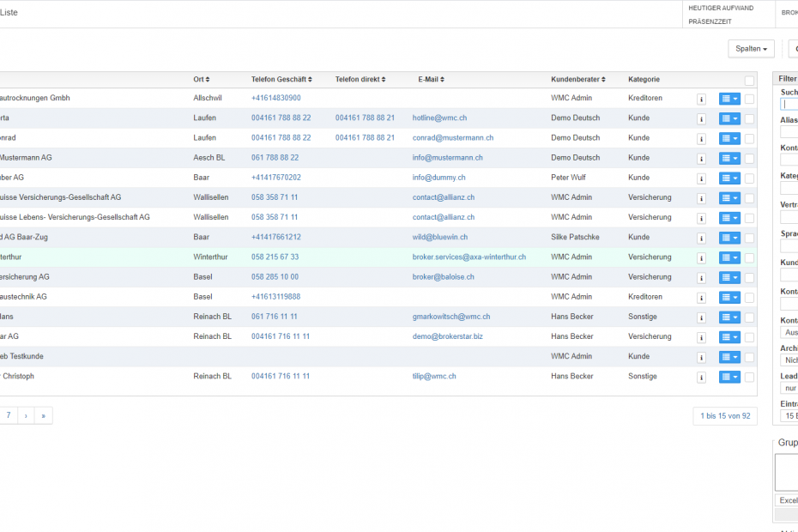Open blue action menu for Winterthur row
Image resolution: width=798 pixels, height=532 pixels.
tap(729, 257)
